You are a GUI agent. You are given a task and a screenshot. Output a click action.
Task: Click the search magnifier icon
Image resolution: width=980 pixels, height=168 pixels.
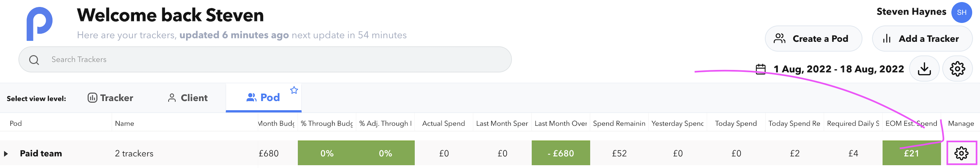tap(34, 60)
